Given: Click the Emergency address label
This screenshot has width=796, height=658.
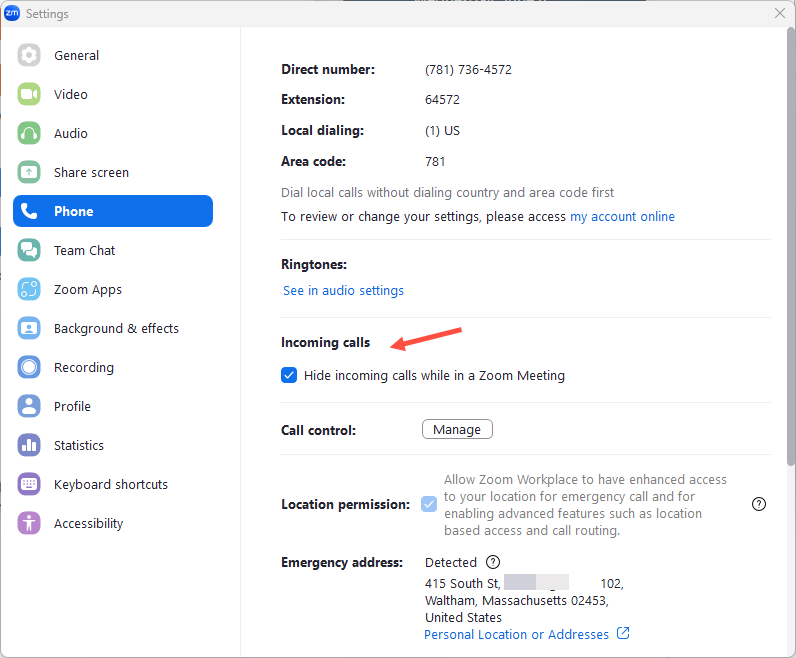Looking at the screenshot, I should (x=342, y=563).
